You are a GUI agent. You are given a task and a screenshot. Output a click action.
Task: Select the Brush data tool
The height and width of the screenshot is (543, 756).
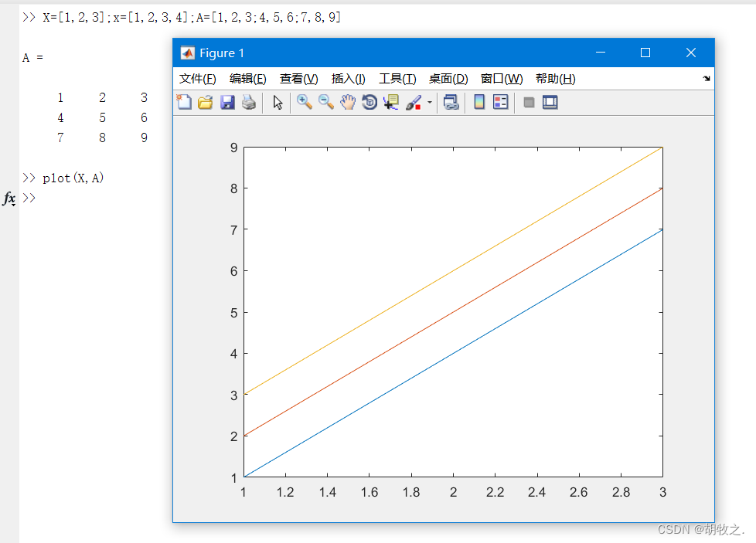[414, 102]
